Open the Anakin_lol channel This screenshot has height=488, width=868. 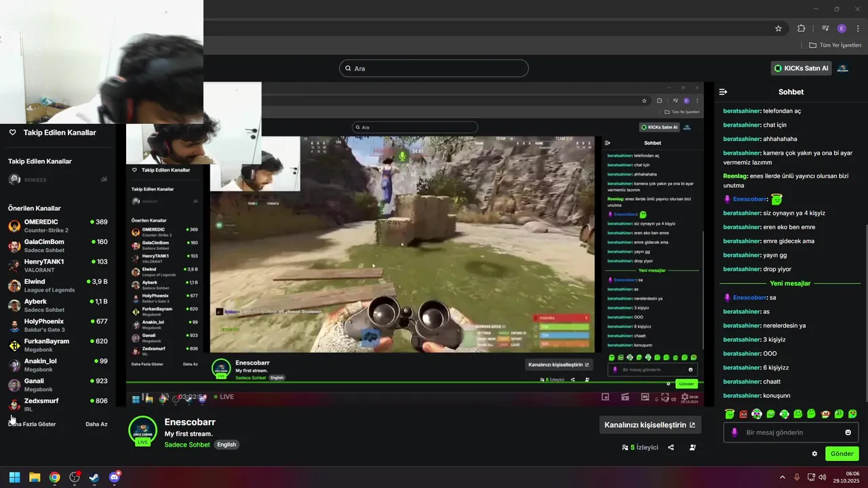pos(58,365)
